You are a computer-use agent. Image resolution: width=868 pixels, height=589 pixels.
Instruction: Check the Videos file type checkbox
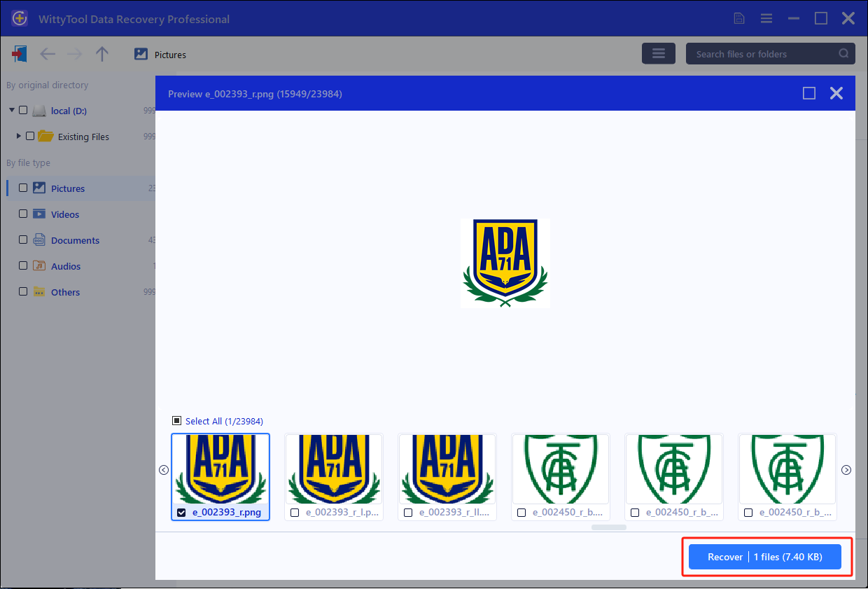coord(23,214)
